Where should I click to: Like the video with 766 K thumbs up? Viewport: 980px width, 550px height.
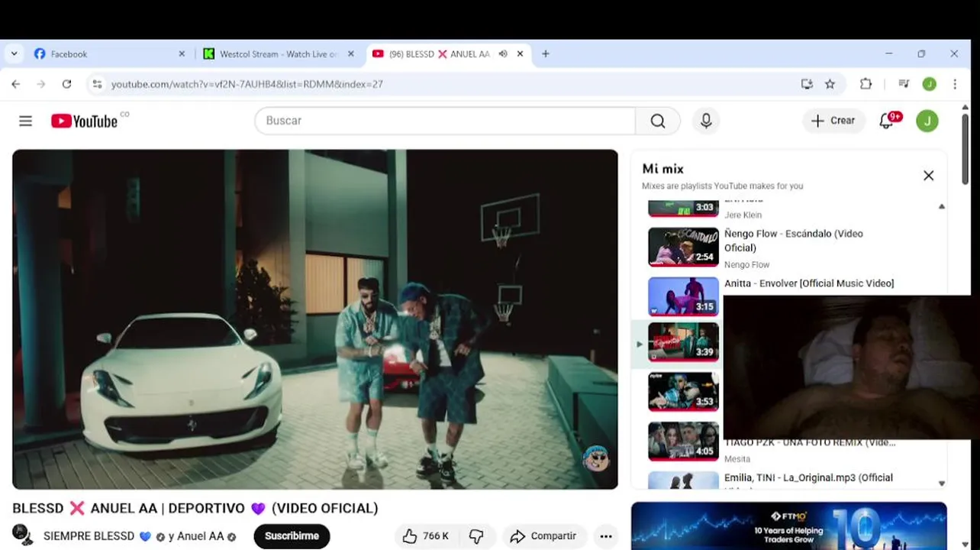coord(426,536)
